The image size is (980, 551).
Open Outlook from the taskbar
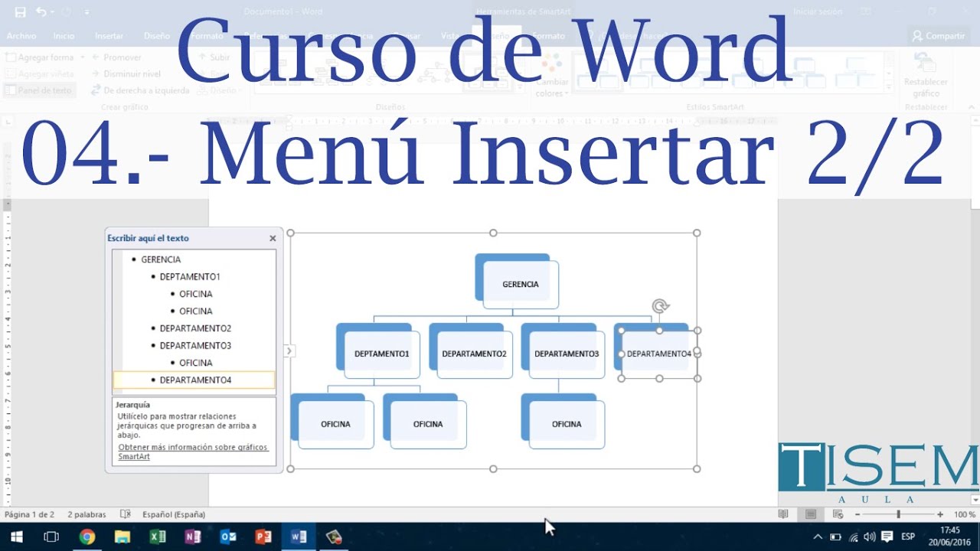(x=228, y=537)
